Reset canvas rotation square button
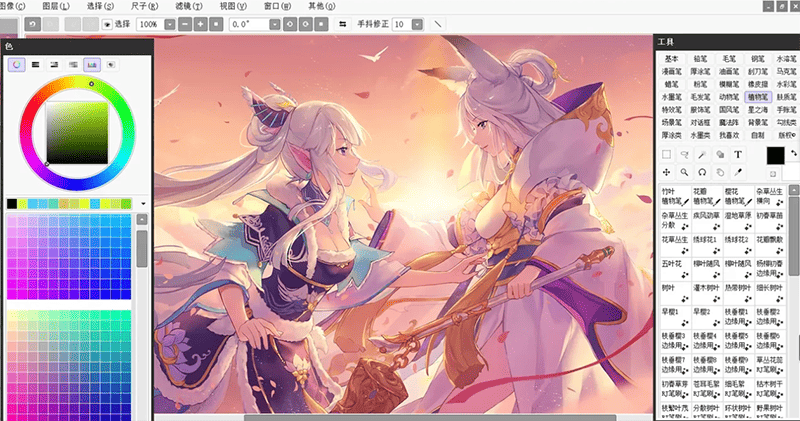800x421 pixels. [x=321, y=24]
